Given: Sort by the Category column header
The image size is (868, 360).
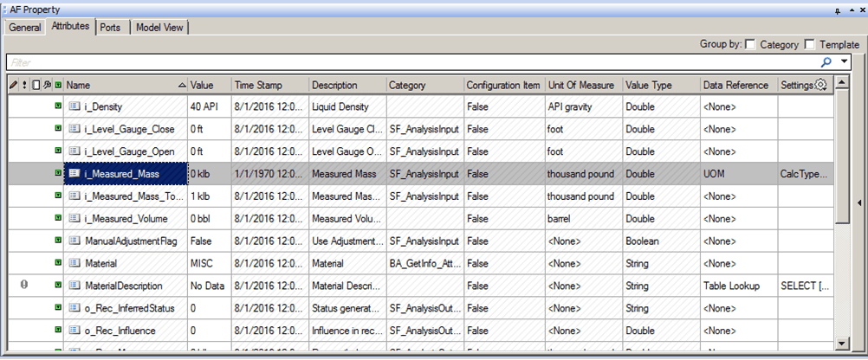Looking at the screenshot, I should coord(424,85).
